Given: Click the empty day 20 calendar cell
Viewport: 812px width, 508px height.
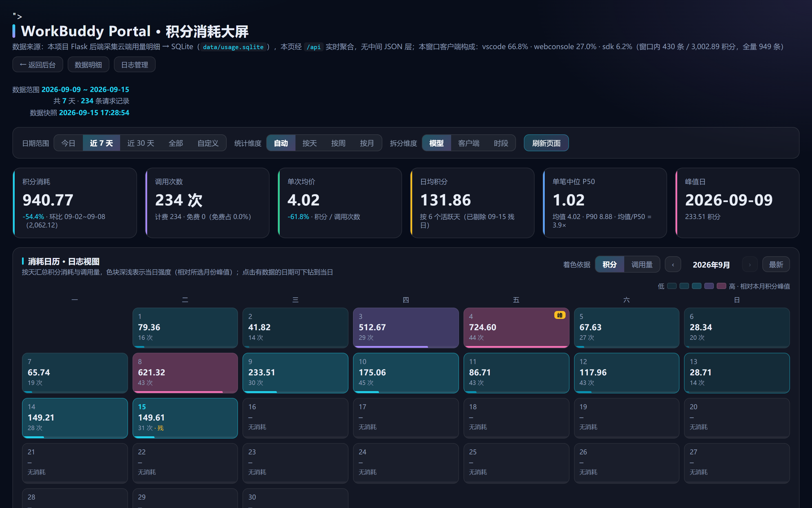Looking at the screenshot, I should (737, 418).
